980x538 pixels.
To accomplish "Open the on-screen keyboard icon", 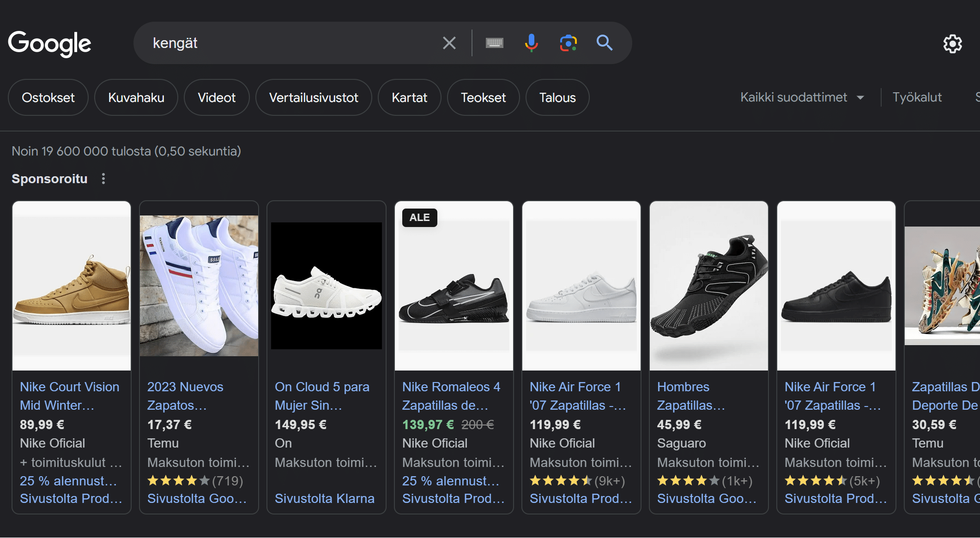I will point(495,43).
